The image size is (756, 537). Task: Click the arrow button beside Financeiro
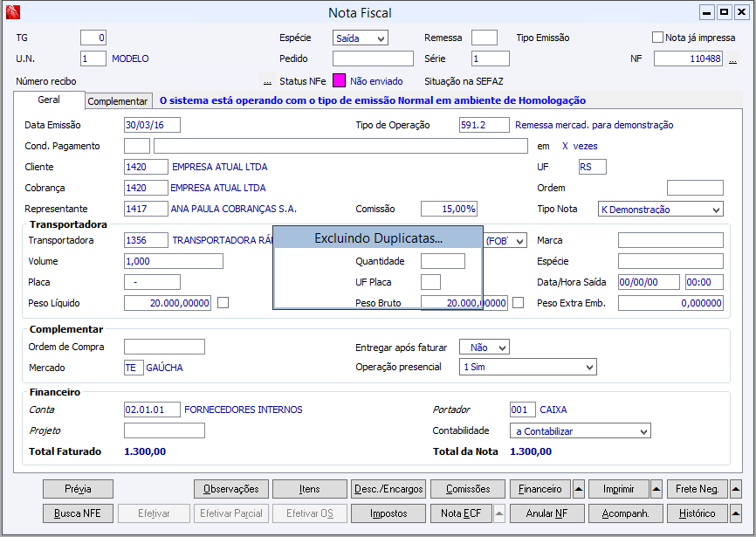point(579,489)
